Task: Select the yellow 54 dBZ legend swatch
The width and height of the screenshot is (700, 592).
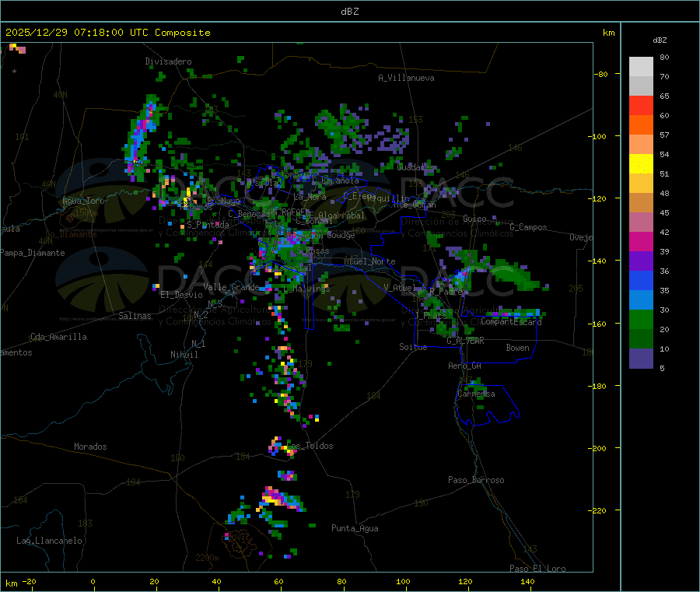Action: tap(641, 164)
